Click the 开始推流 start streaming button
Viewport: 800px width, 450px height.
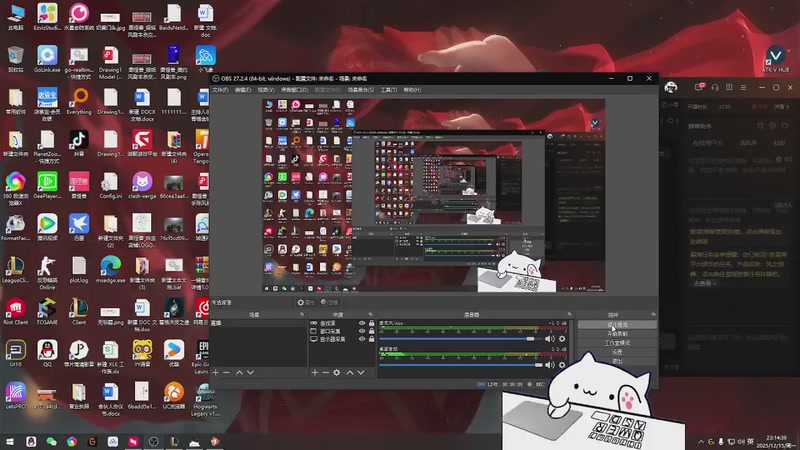tap(617, 324)
